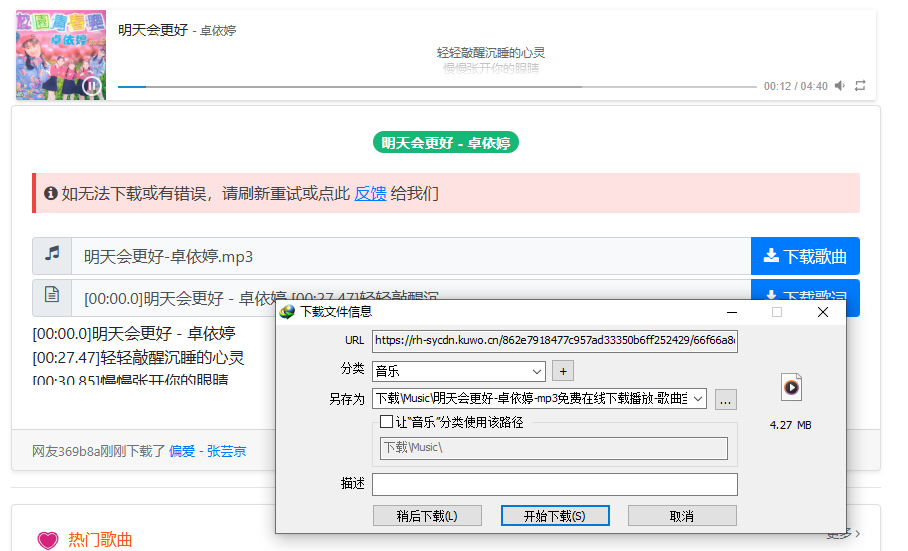The width and height of the screenshot is (908, 551).
Task: Click the song progress bar
Action: (x=437, y=87)
